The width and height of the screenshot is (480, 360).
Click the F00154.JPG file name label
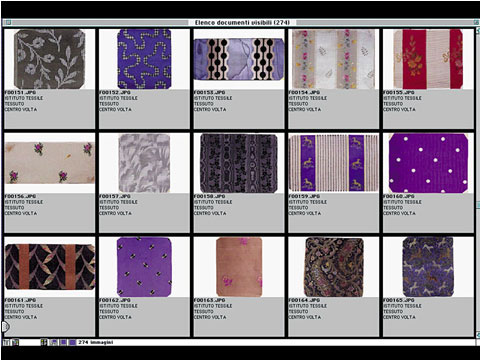pos(304,92)
